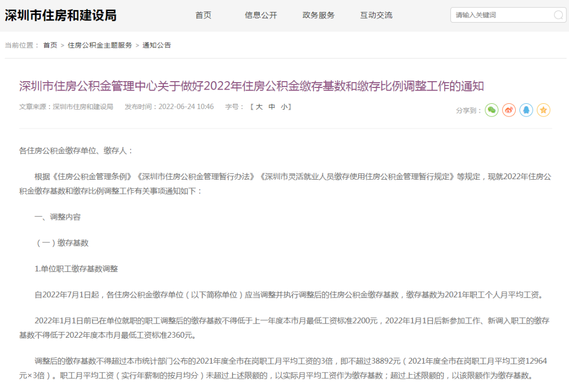Open 通知公告 breadcrumb link
Image resolution: width=569 pixels, height=392 pixels.
click(156, 45)
